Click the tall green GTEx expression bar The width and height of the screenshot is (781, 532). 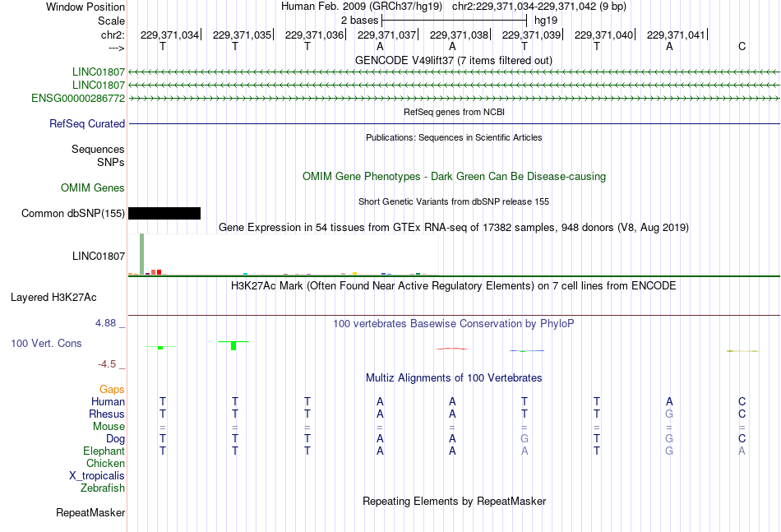pos(142,254)
